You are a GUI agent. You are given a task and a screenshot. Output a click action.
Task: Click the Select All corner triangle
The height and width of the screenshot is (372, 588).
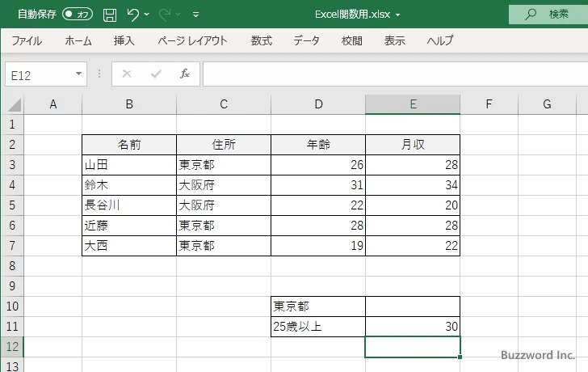pos(15,105)
